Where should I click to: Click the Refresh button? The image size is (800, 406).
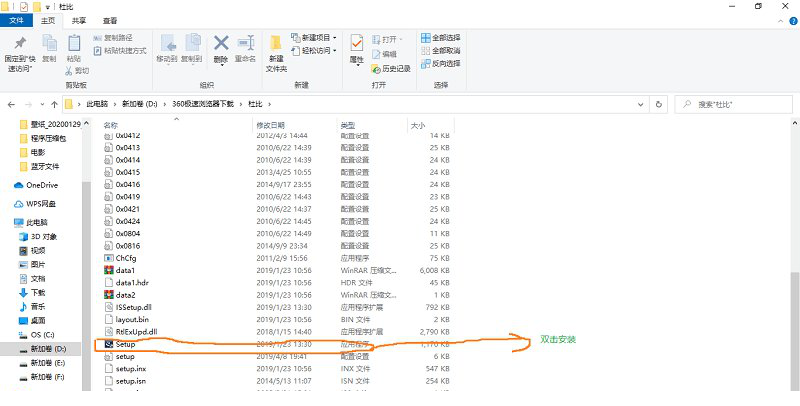659,105
